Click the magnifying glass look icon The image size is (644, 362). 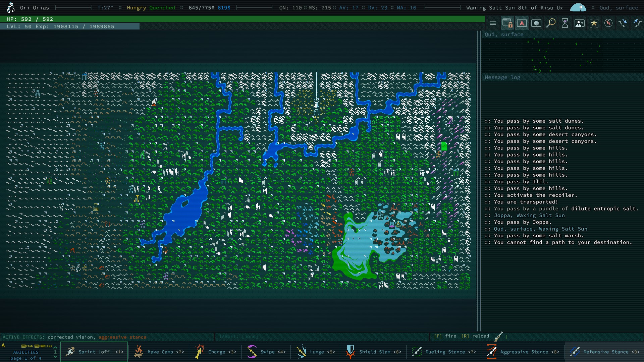(x=550, y=23)
